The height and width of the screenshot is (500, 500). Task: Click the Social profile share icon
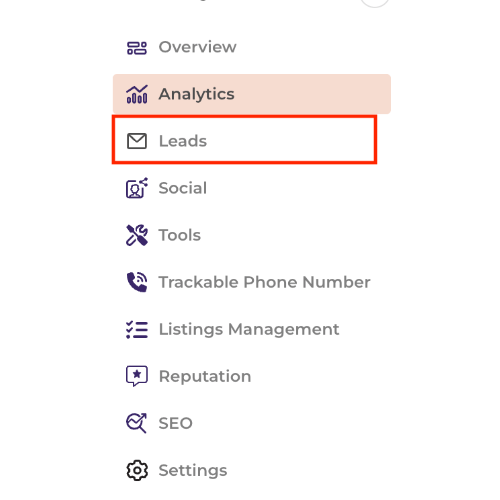pyautogui.click(x=137, y=188)
